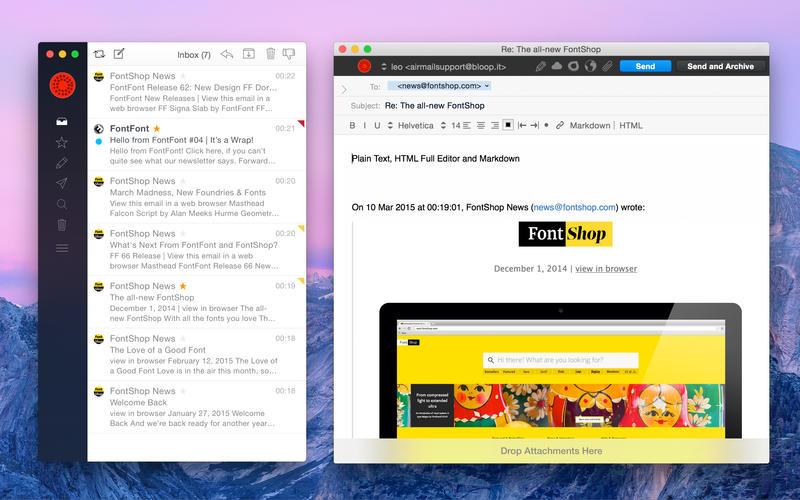
Task: Open the search icon in the sidebar
Action: [62, 204]
